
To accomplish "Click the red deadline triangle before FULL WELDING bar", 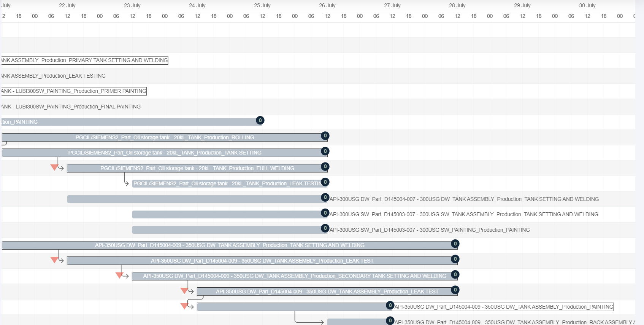I will tap(54, 167).
